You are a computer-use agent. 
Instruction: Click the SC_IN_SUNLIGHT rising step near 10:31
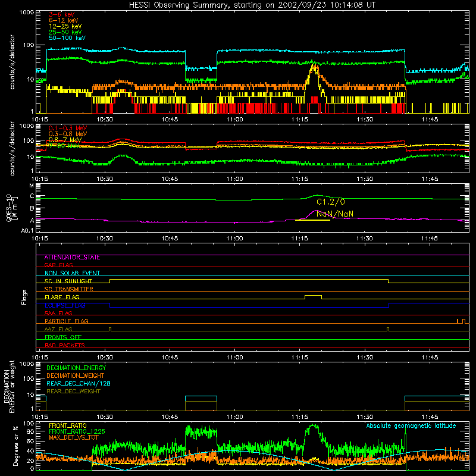pos(110,281)
